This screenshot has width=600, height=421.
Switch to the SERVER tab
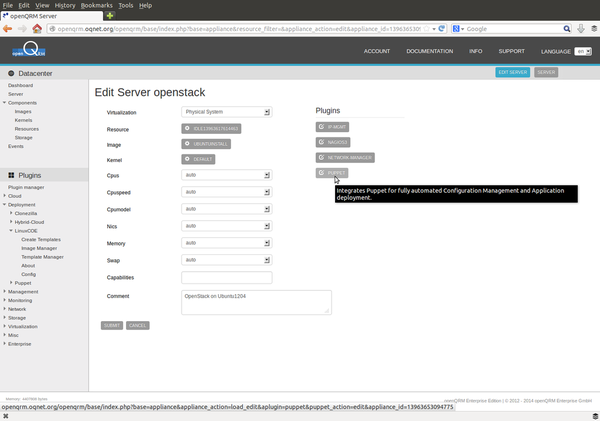point(546,72)
